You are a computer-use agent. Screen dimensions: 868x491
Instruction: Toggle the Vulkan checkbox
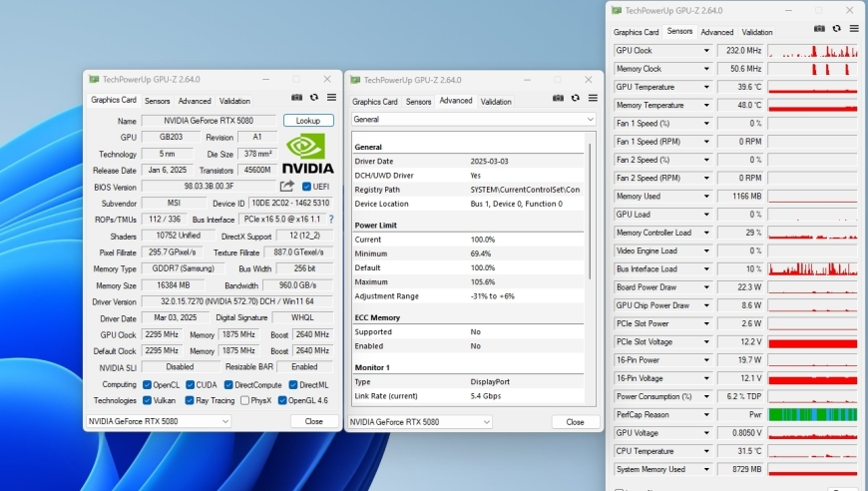(147, 400)
